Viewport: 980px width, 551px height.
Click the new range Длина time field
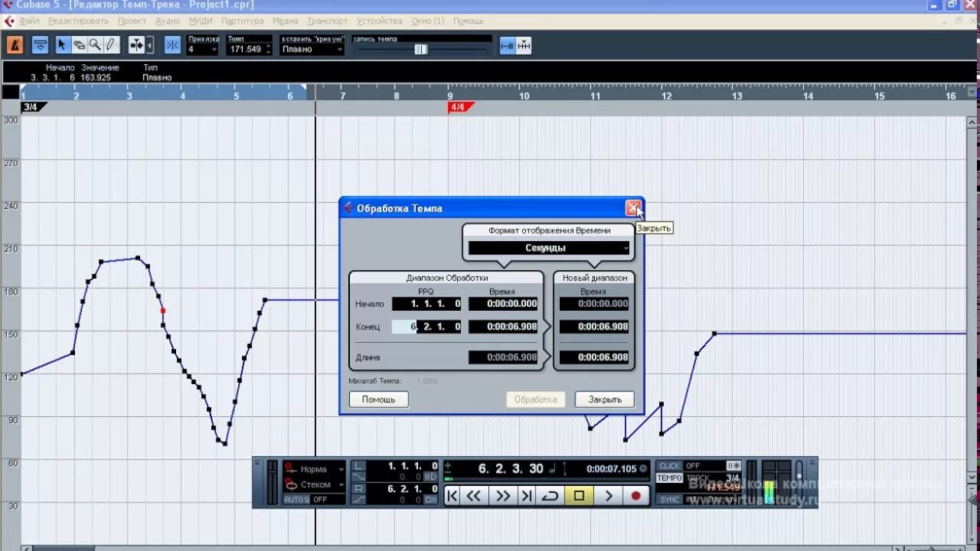pyautogui.click(x=594, y=357)
